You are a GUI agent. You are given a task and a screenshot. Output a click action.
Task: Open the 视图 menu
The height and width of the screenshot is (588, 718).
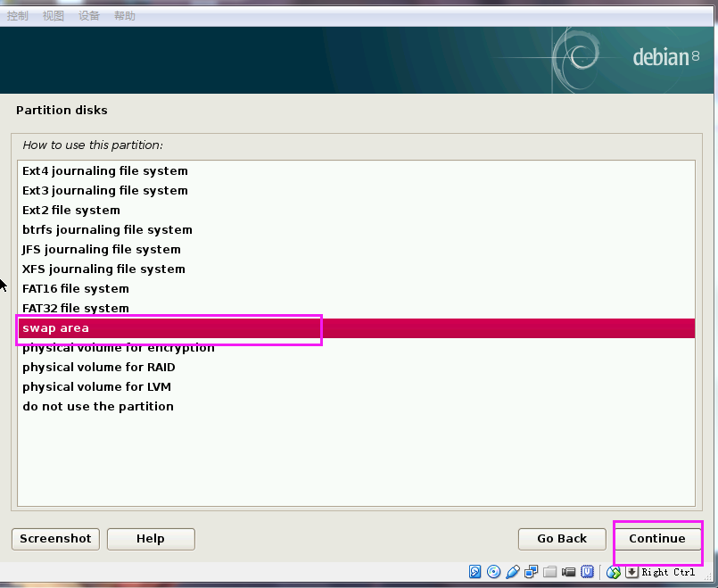54,15
